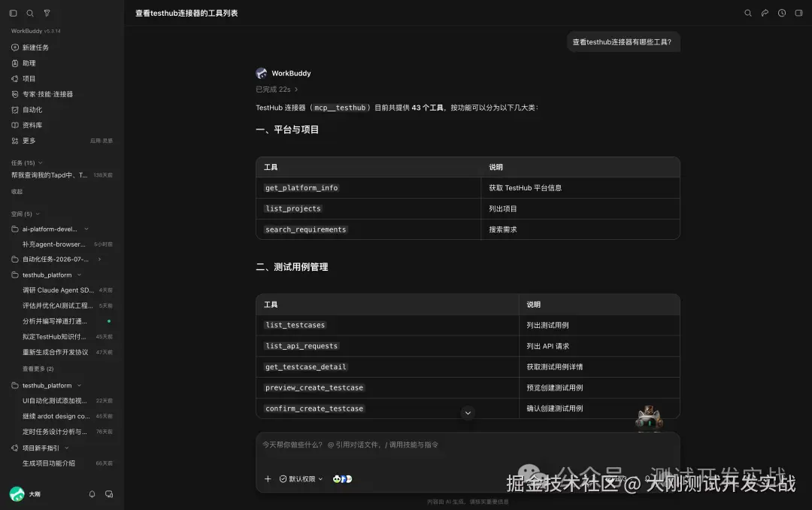Image resolution: width=812 pixels, height=510 pixels.
Task: Click get_platform_info tool cell
Action: 301,187
